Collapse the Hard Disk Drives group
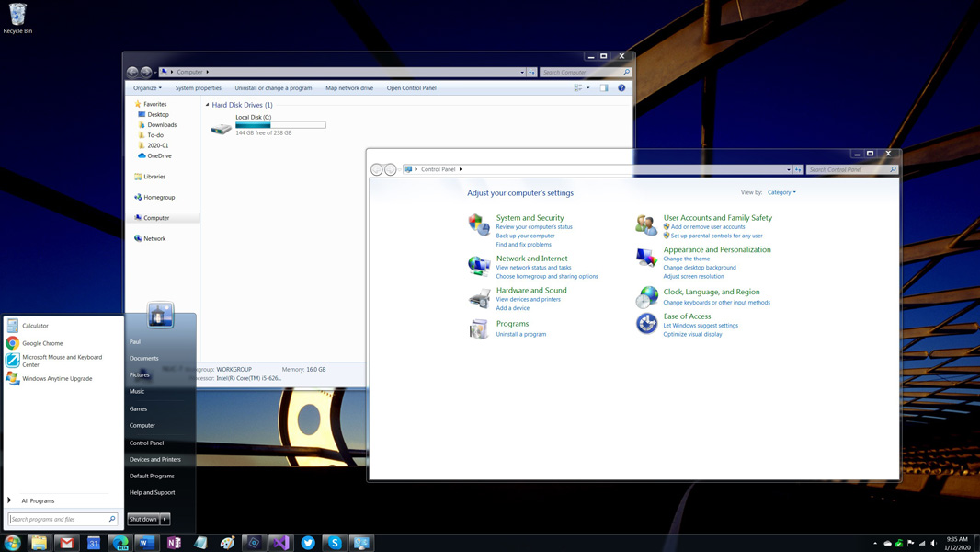980x552 pixels. coord(208,105)
